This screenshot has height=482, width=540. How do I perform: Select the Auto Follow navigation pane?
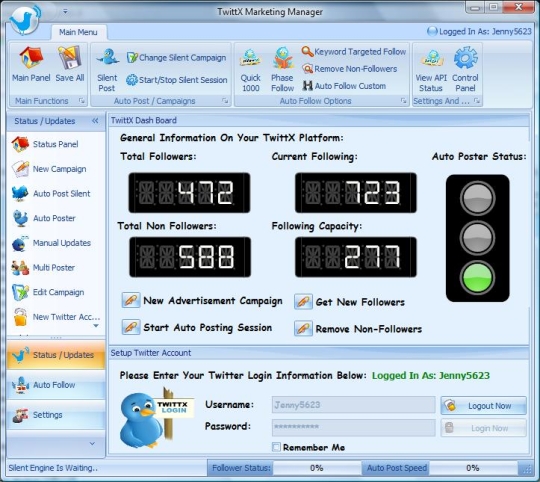click(55, 385)
